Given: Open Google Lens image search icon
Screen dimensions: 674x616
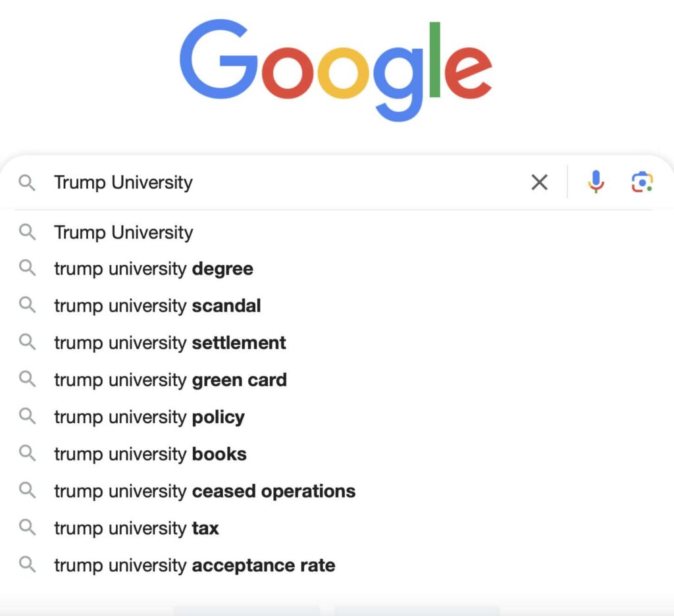Looking at the screenshot, I should tap(642, 182).
